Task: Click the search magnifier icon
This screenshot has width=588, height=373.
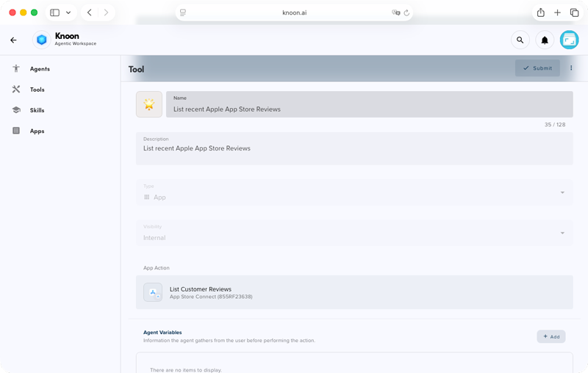Action: [x=520, y=40]
